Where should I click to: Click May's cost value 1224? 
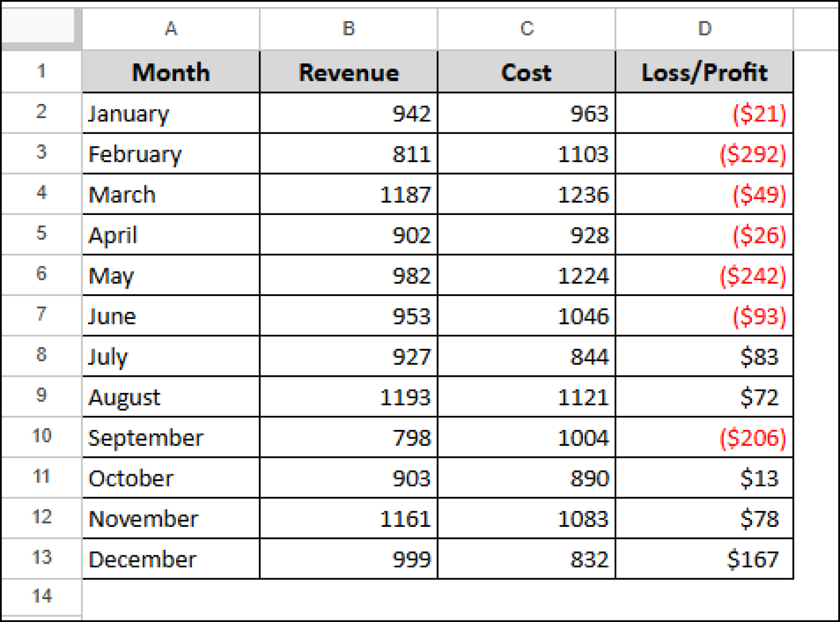point(526,275)
